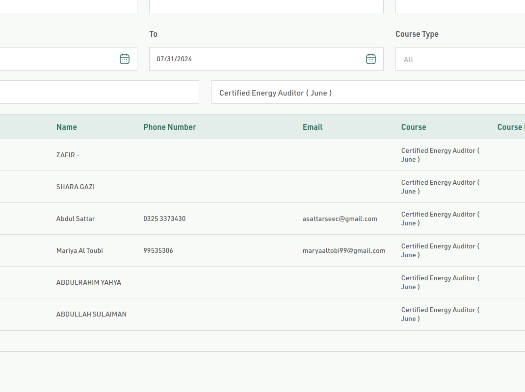Open the From date calendar picker icon
This screenshot has width=525, height=392.
(x=125, y=59)
